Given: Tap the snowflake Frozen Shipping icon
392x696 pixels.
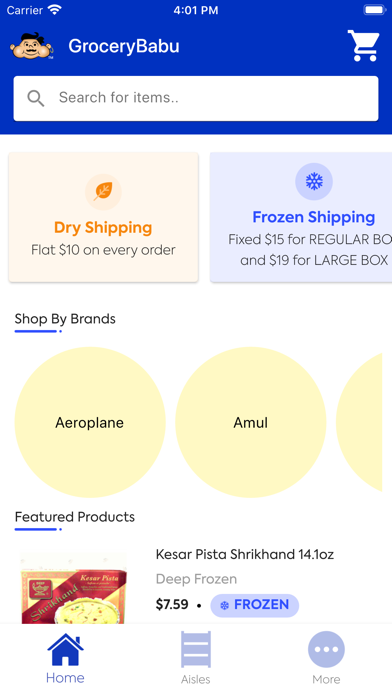Looking at the screenshot, I should pos(314,182).
